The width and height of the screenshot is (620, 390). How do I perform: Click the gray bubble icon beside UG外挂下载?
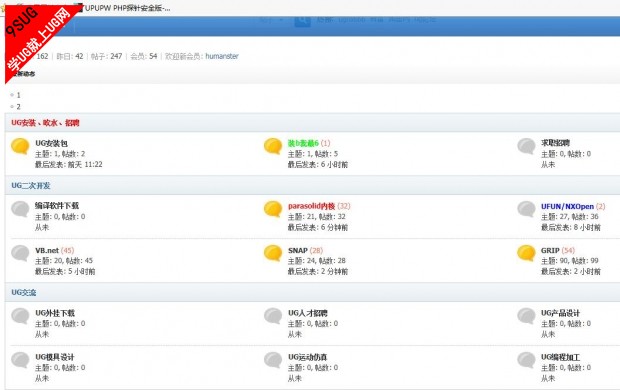20,316
